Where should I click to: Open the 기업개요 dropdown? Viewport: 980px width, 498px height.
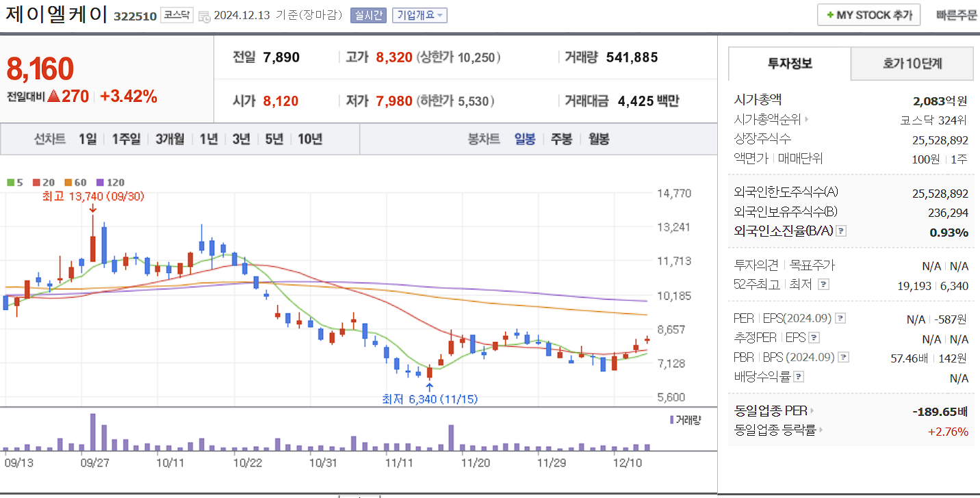click(419, 15)
